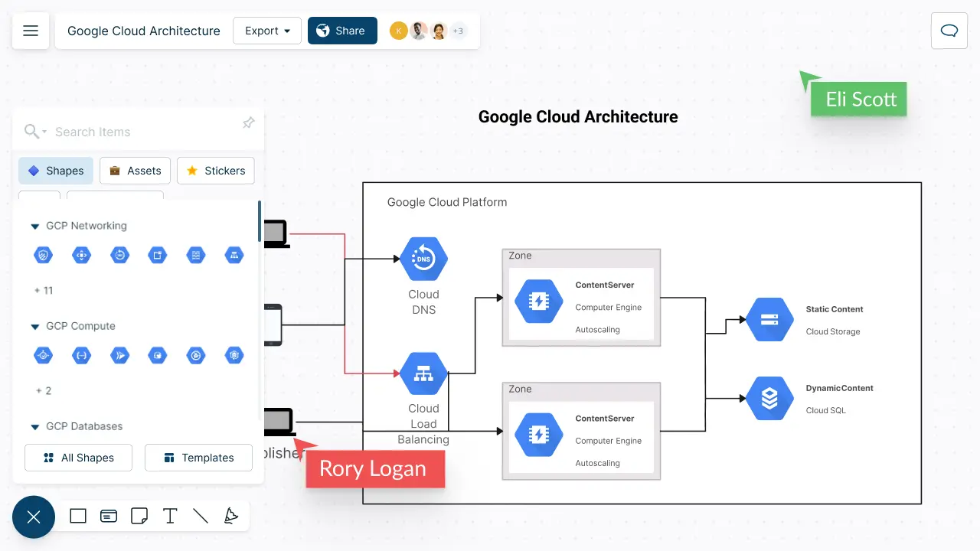Select the fifth hexagon shape in GCP Compute
Screen dimensions: 980x551
point(196,355)
